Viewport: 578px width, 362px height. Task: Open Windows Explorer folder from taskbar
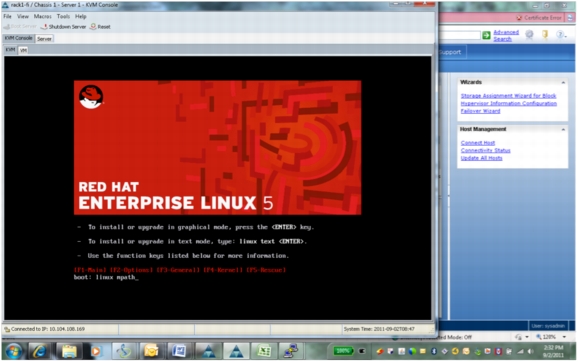(69, 351)
